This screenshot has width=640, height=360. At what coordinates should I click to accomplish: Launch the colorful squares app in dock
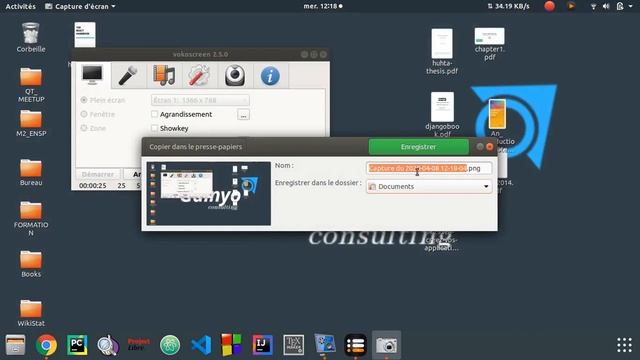[x=231, y=345]
